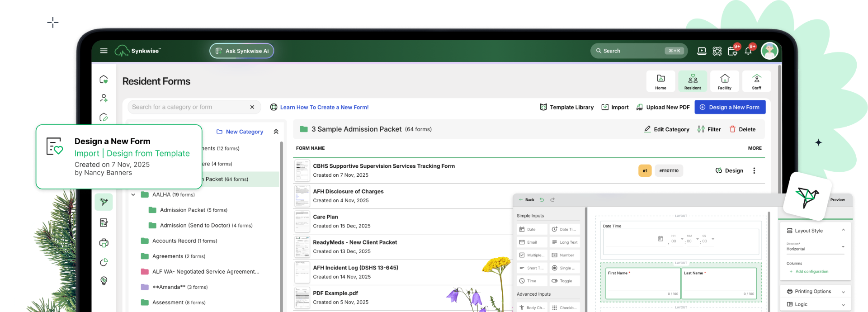Viewport: 868px width, 312px height.
Task: Open Learn How To Create a New Form link
Action: pos(319,107)
